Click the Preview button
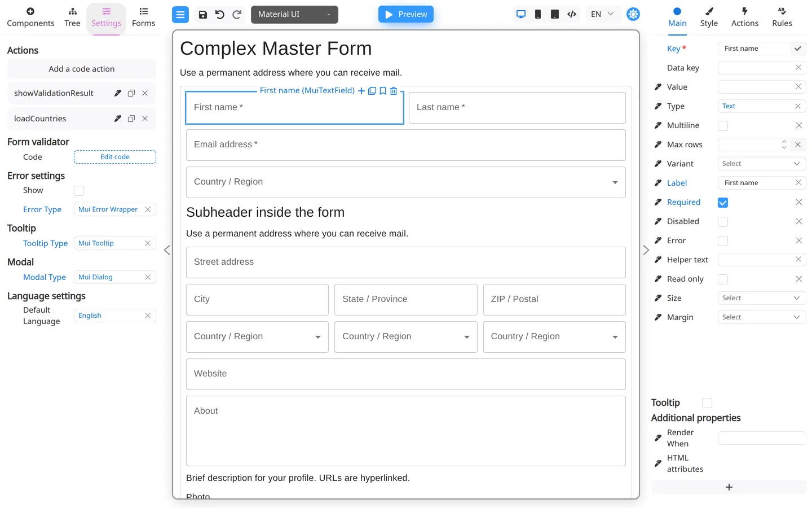 pos(406,14)
